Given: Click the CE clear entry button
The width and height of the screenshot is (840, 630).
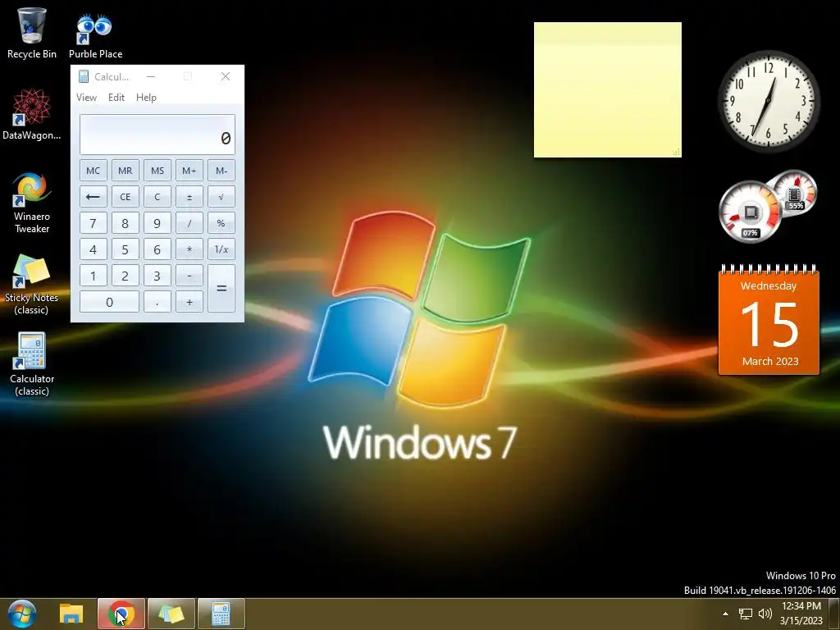Looking at the screenshot, I should coord(126,197).
